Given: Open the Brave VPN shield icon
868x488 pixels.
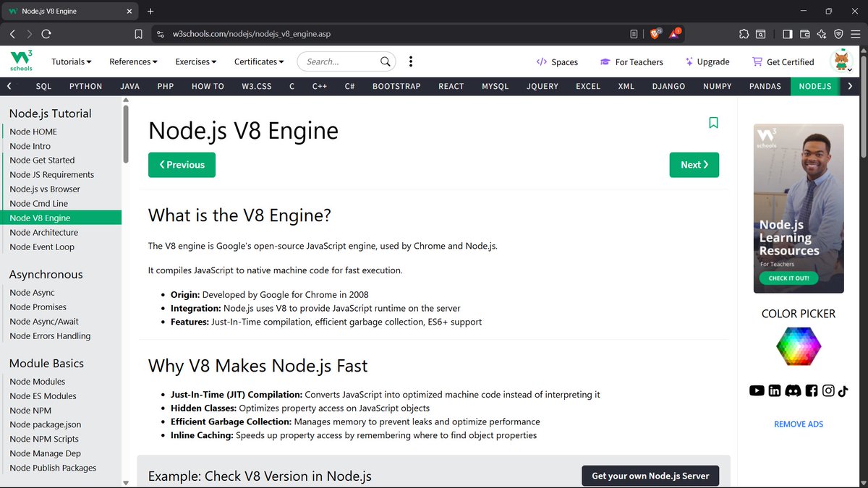Looking at the screenshot, I should coord(839,34).
